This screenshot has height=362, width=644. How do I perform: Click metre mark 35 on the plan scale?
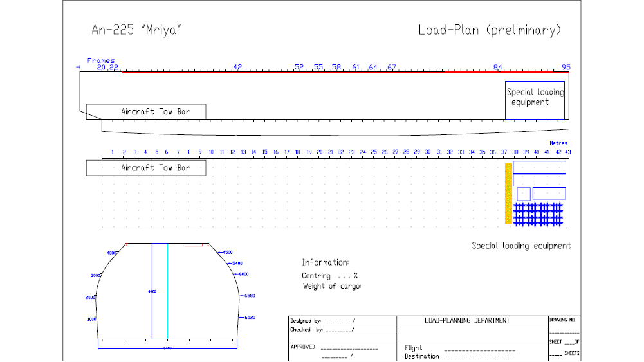coord(482,152)
